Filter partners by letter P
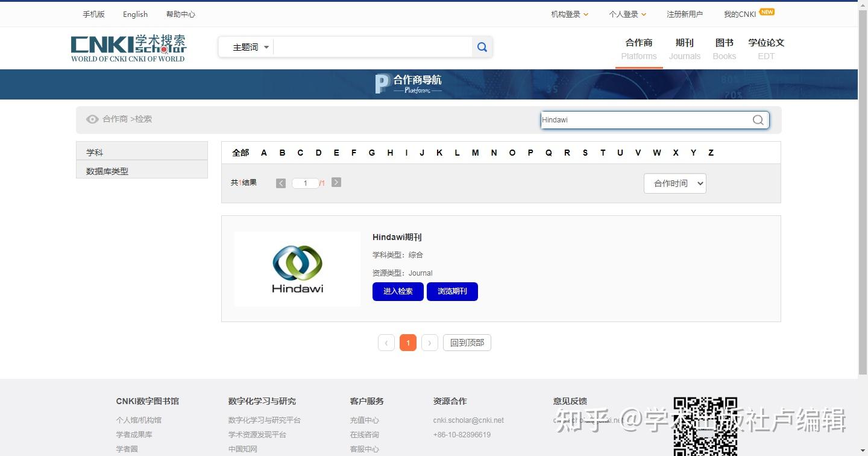The width and height of the screenshot is (868, 456). [530, 153]
